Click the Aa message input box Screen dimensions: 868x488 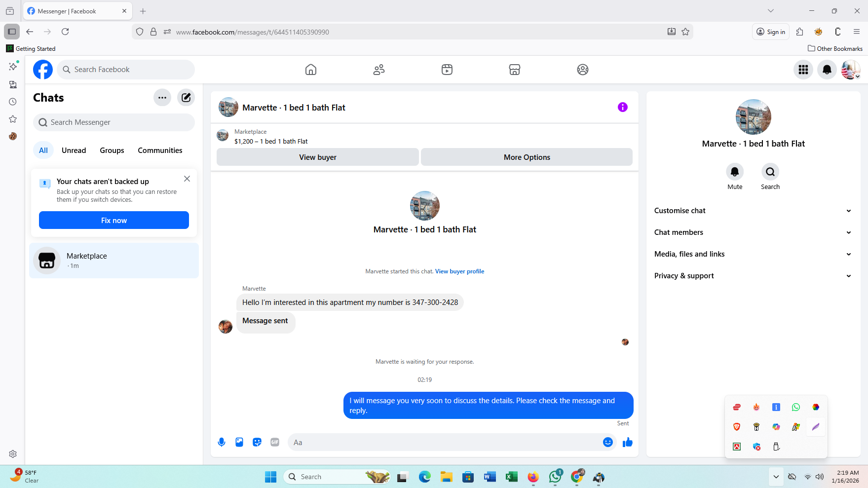point(444,443)
